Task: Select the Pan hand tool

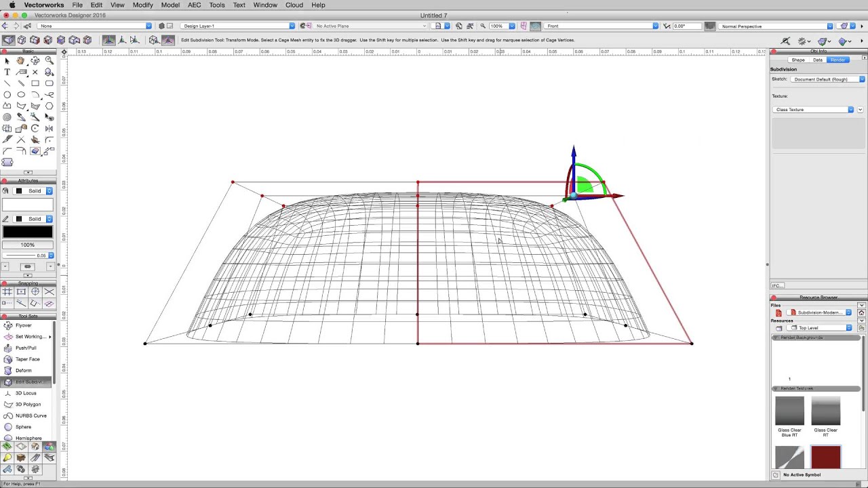Action: tap(21, 60)
